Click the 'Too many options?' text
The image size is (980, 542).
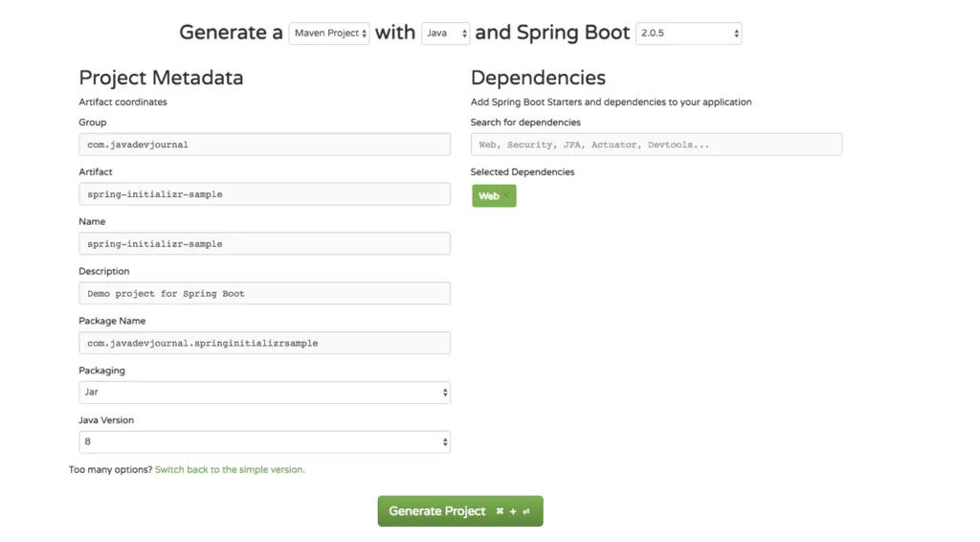click(111, 469)
